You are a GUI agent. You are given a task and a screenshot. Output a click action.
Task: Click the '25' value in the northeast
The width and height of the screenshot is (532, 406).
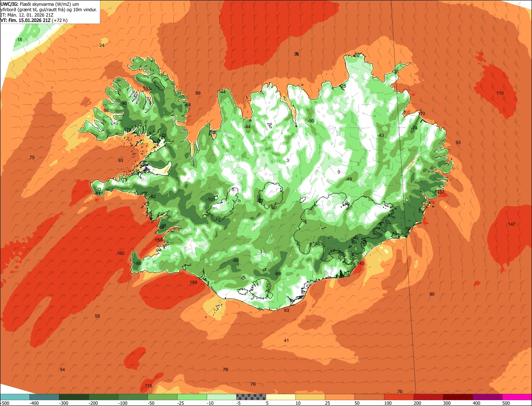tap(343, 86)
